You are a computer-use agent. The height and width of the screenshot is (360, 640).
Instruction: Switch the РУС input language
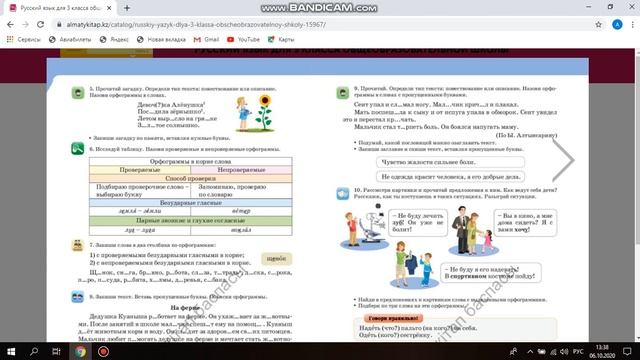(x=578, y=351)
